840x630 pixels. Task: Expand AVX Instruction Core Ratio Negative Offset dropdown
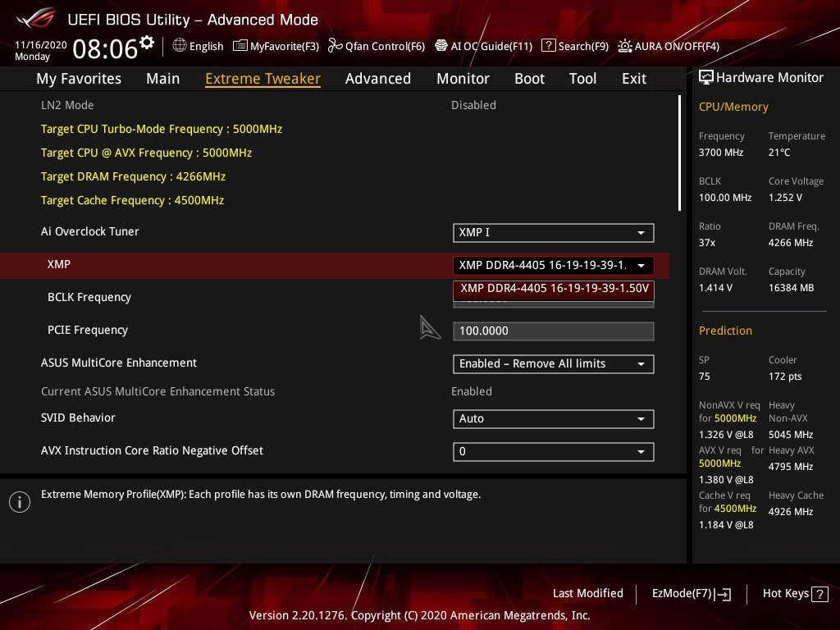point(554,452)
